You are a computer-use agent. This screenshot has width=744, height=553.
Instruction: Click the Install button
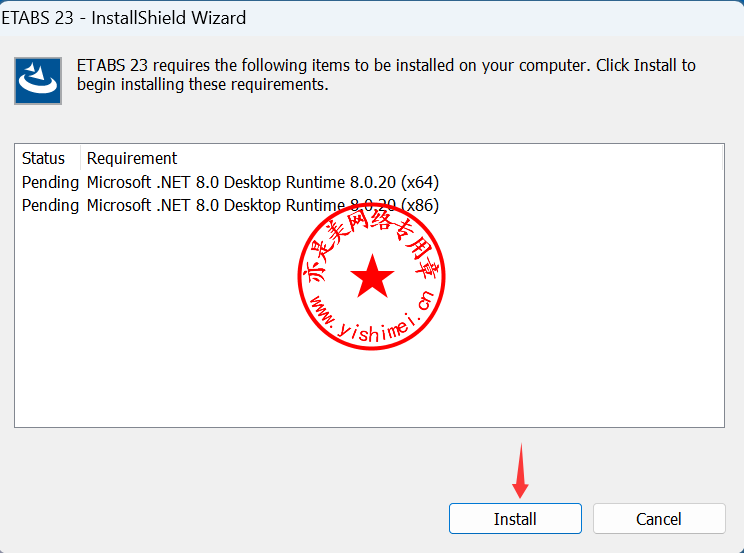click(x=515, y=518)
